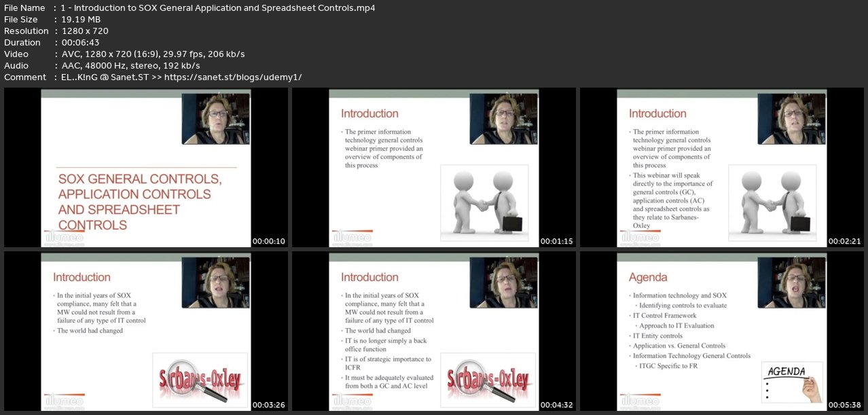Click the 00:05:38 timestamp label
Image resolution: width=868 pixels, height=415 pixels.
(845, 405)
